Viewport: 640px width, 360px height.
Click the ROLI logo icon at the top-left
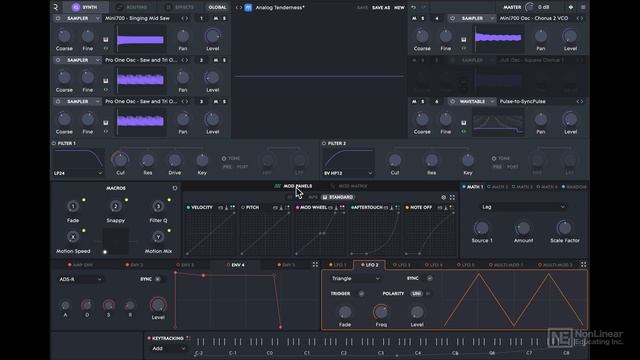click(56, 7)
